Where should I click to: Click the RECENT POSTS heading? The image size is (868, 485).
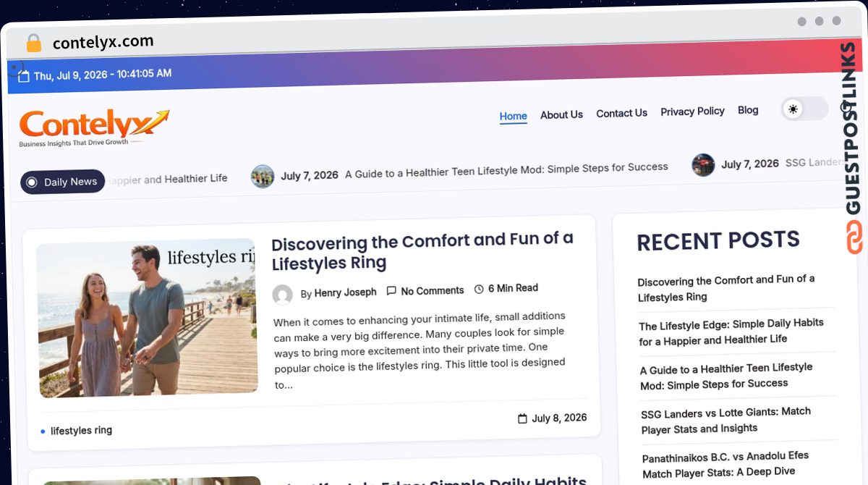coord(718,240)
